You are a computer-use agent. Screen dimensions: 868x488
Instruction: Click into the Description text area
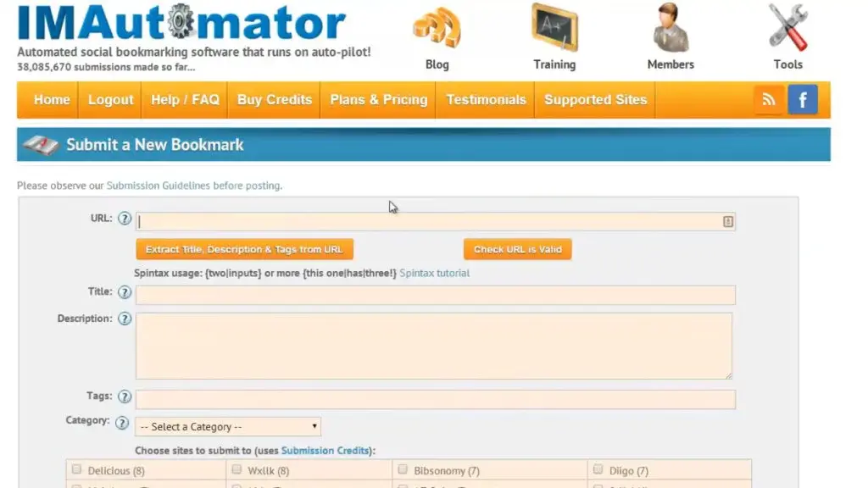click(434, 346)
